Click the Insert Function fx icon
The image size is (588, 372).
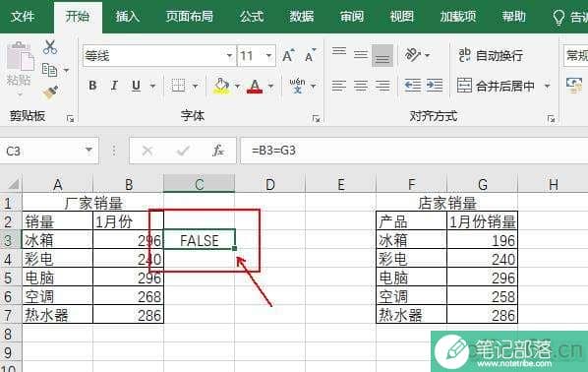pyautogui.click(x=218, y=151)
